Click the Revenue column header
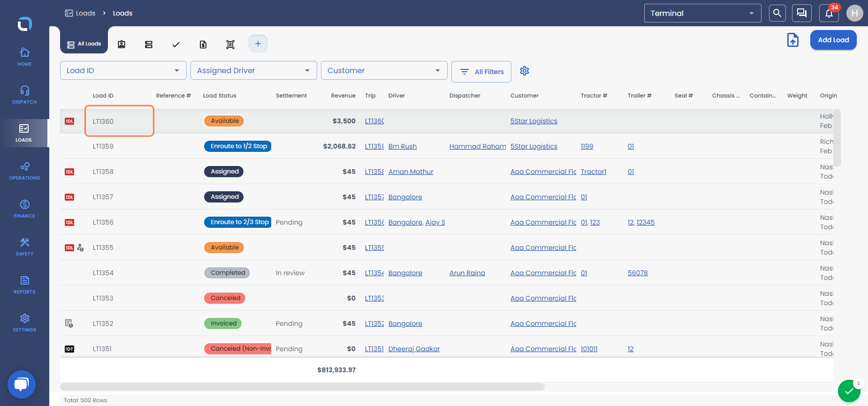This screenshot has height=406, width=868. tap(343, 96)
